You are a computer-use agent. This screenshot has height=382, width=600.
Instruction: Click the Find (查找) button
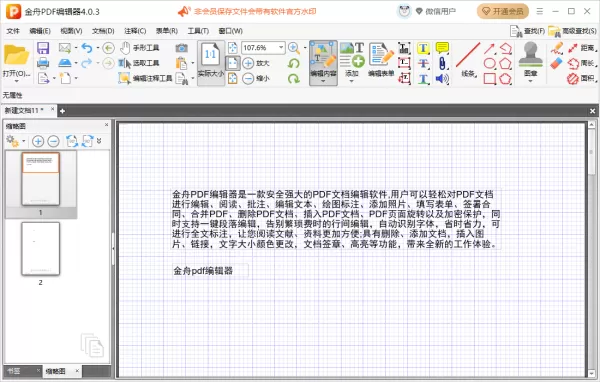pos(527,31)
